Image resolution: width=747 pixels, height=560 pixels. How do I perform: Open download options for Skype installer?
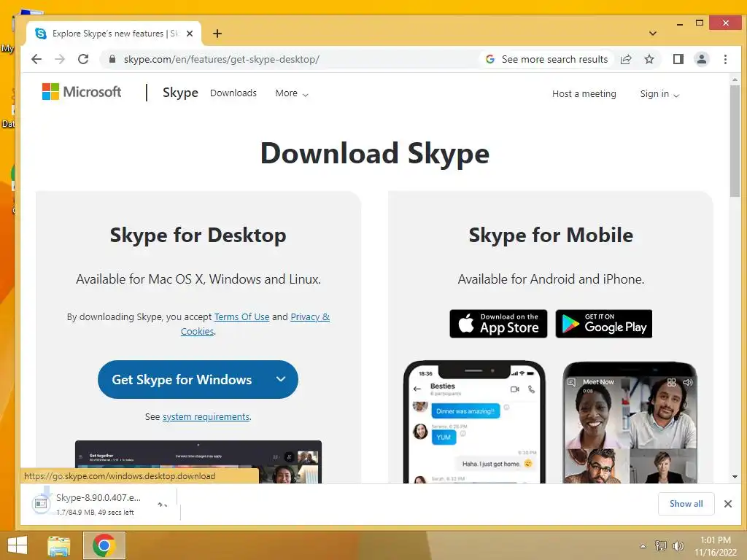[163, 505]
